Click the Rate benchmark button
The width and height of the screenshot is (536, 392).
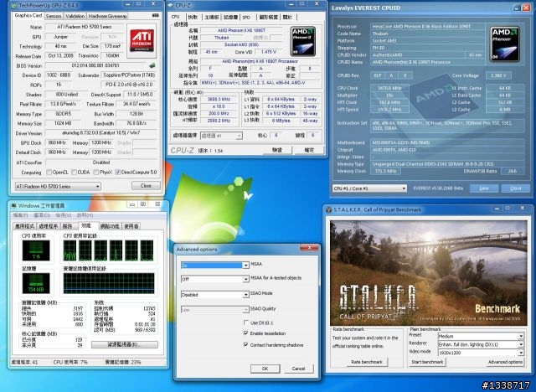coord(367,362)
